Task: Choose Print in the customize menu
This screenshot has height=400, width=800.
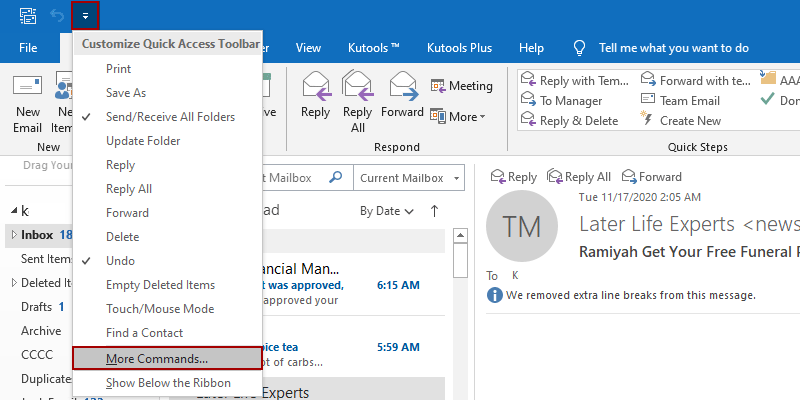Action: point(167,68)
